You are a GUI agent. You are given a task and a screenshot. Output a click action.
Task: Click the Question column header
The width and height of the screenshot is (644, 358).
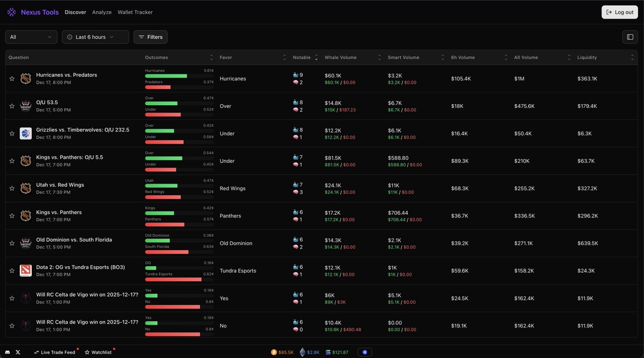19,57
